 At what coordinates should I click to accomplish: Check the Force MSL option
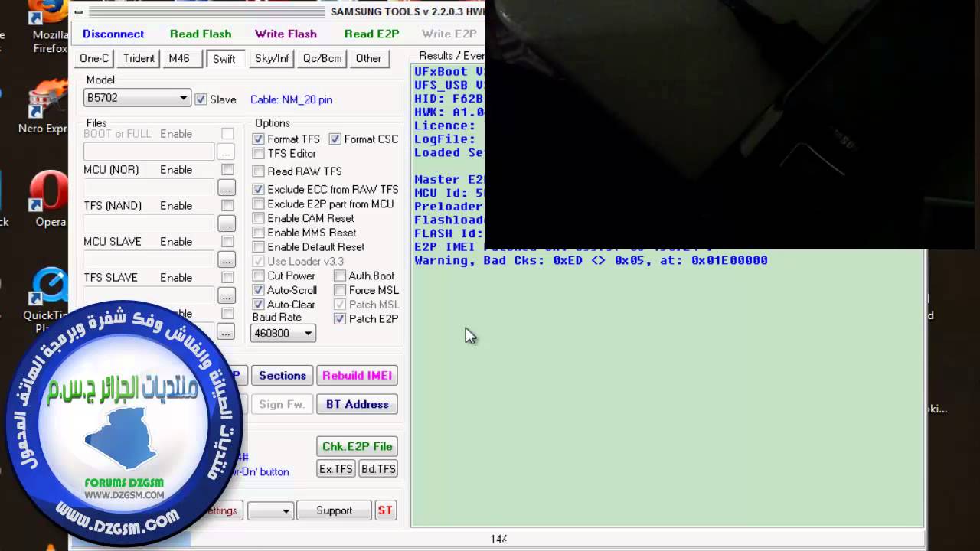340,290
